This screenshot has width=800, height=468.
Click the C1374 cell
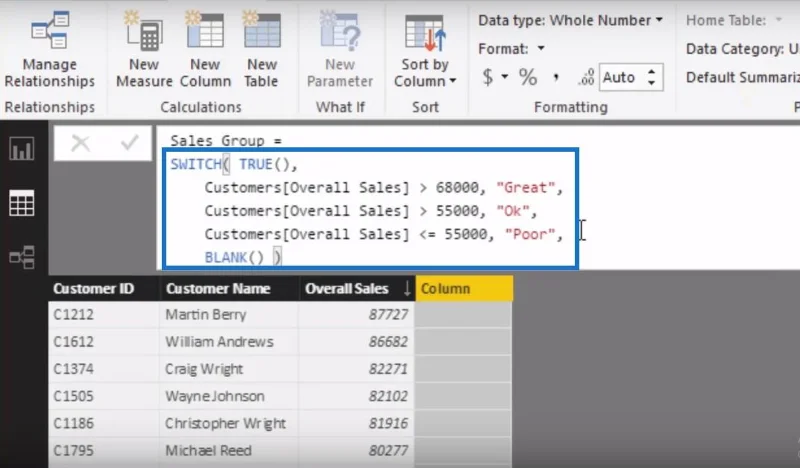[x=104, y=368]
